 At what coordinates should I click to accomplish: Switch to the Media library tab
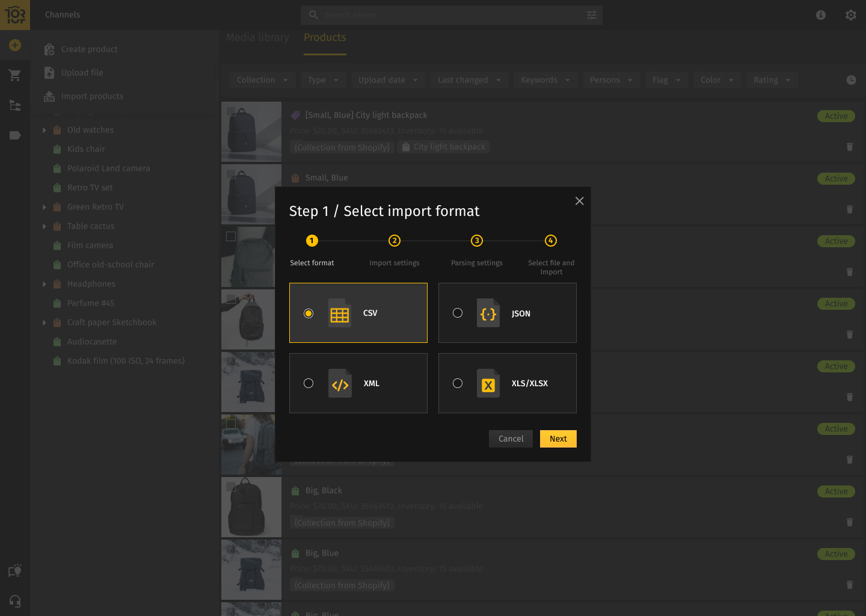pos(257,37)
